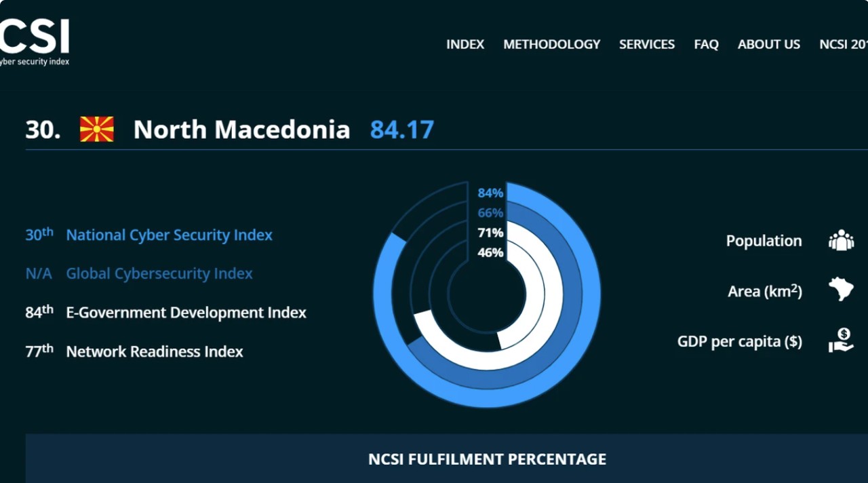Select National Cyber Security Index link
868x483 pixels.
169,235
